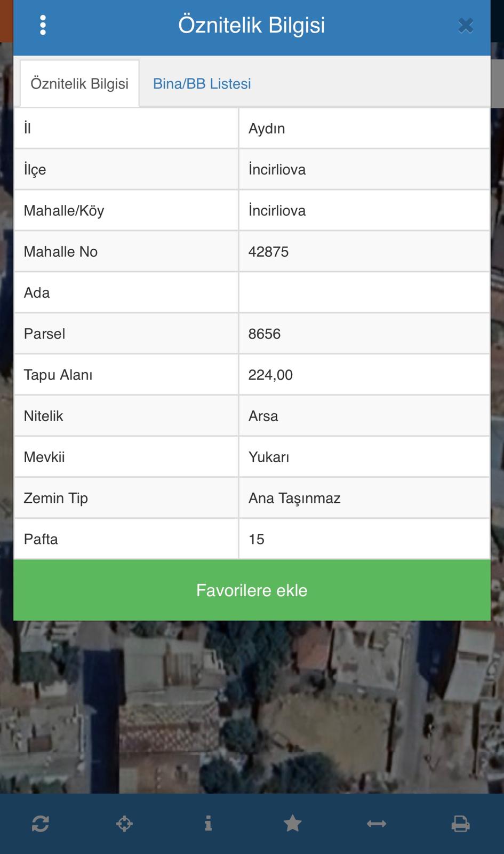The image size is (504, 854).
Task: Select the info tool icon
Action: 208,824
